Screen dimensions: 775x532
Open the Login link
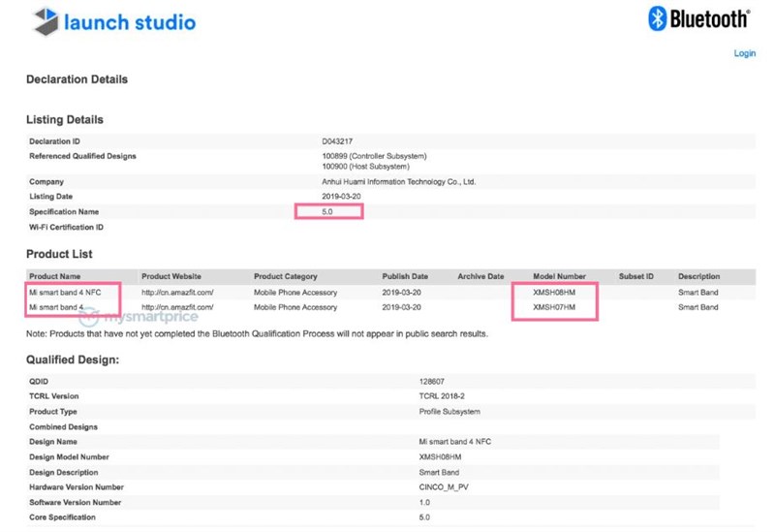pyautogui.click(x=744, y=53)
